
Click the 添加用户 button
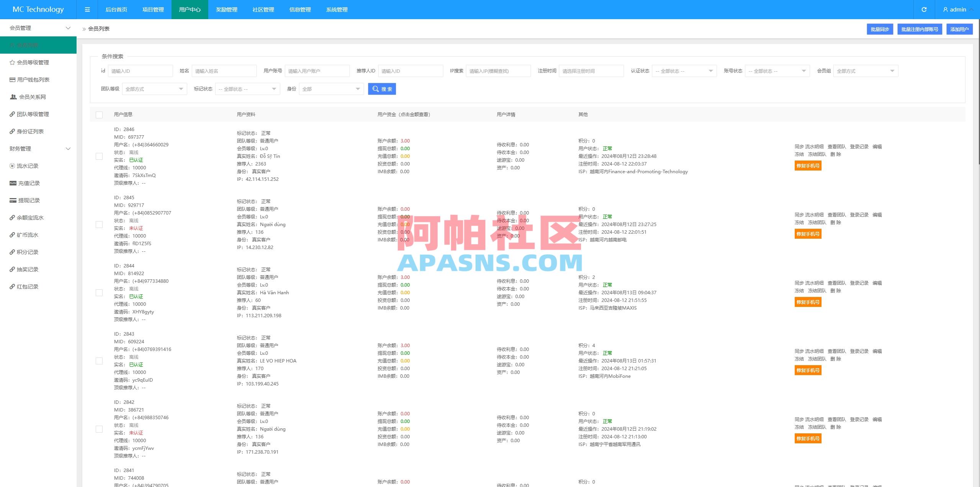pyautogui.click(x=959, y=29)
